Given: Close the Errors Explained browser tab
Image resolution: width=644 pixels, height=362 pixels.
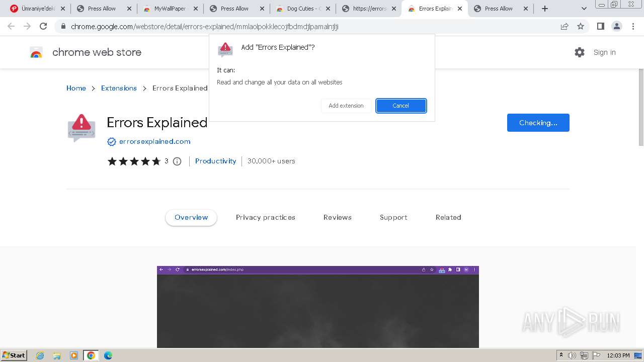Looking at the screenshot, I should click(459, 9).
